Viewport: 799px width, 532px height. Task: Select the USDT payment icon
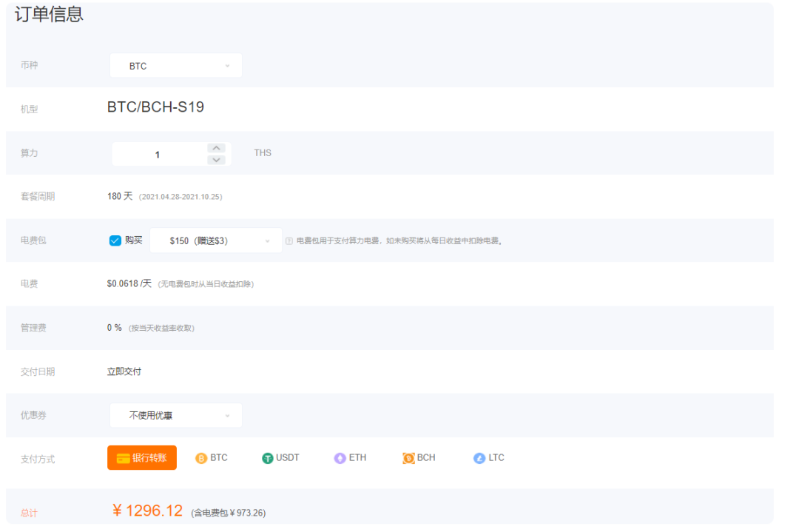coord(268,457)
